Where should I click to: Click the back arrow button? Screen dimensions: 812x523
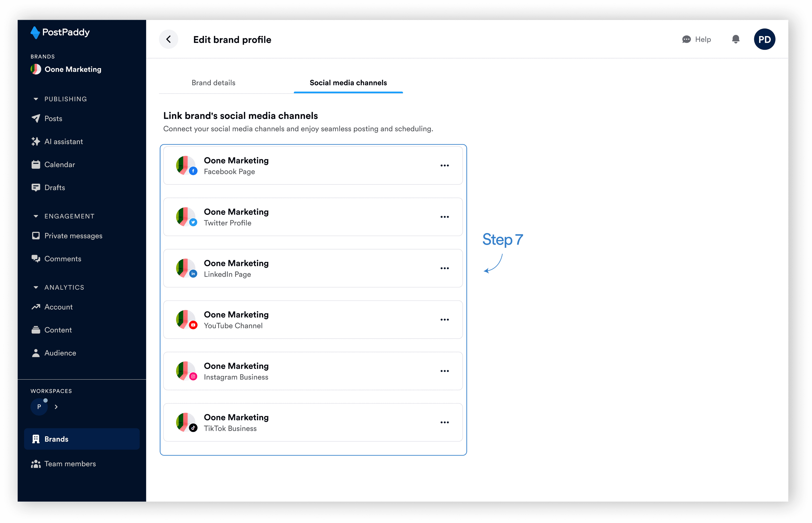(169, 39)
